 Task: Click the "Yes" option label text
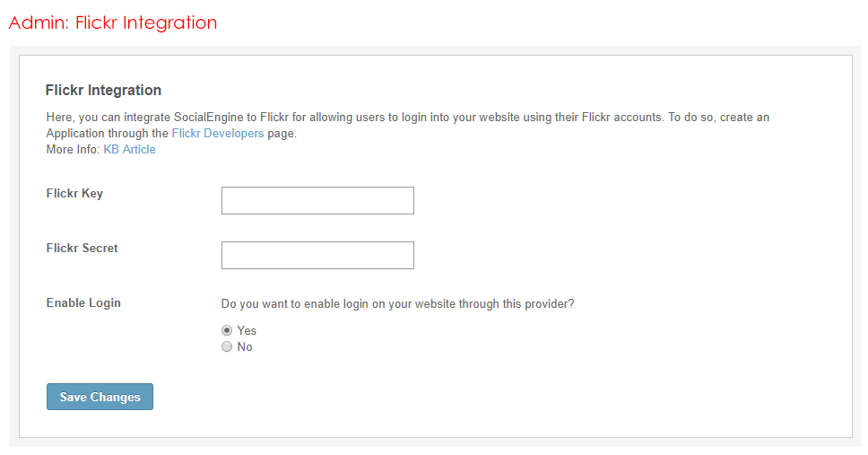point(247,330)
